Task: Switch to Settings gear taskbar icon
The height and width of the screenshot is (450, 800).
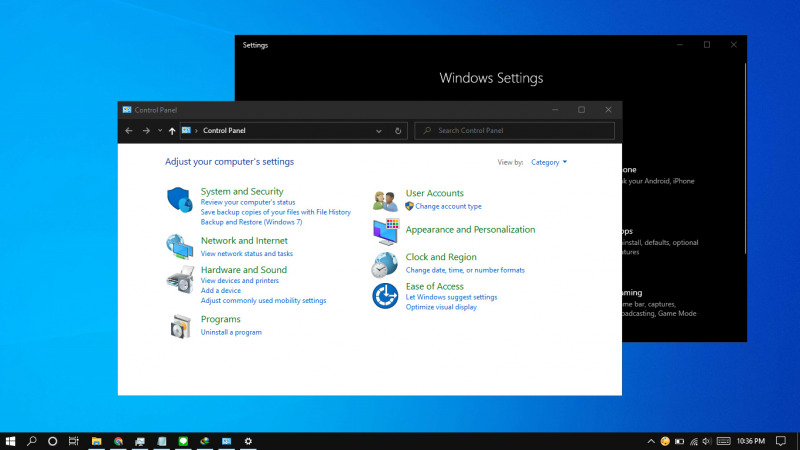Action: pyautogui.click(x=248, y=441)
